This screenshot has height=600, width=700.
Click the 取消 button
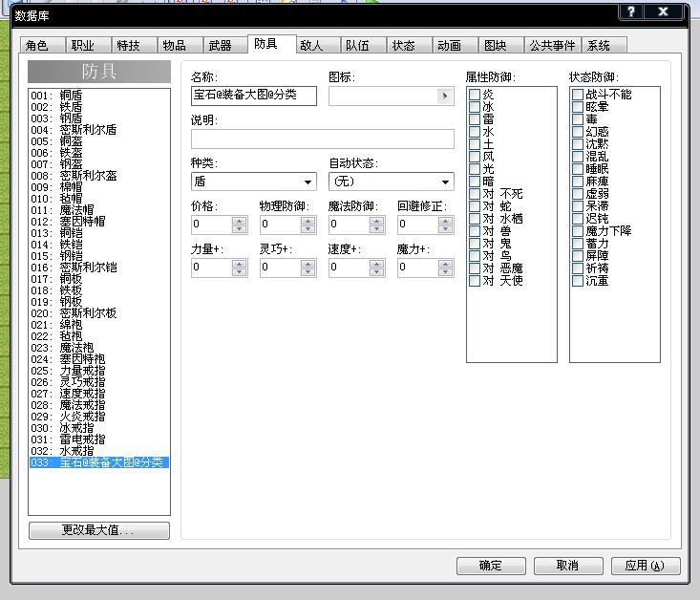tap(568, 566)
